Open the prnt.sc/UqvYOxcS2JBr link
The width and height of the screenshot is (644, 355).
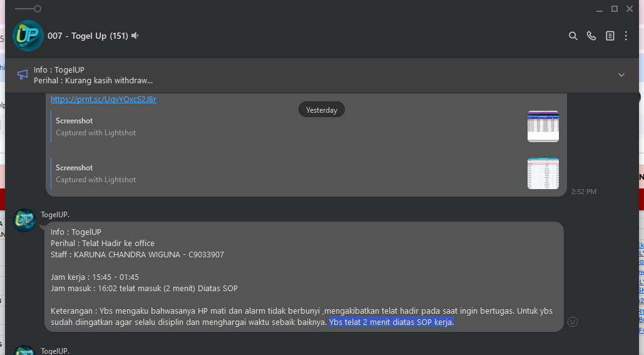pyautogui.click(x=103, y=99)
